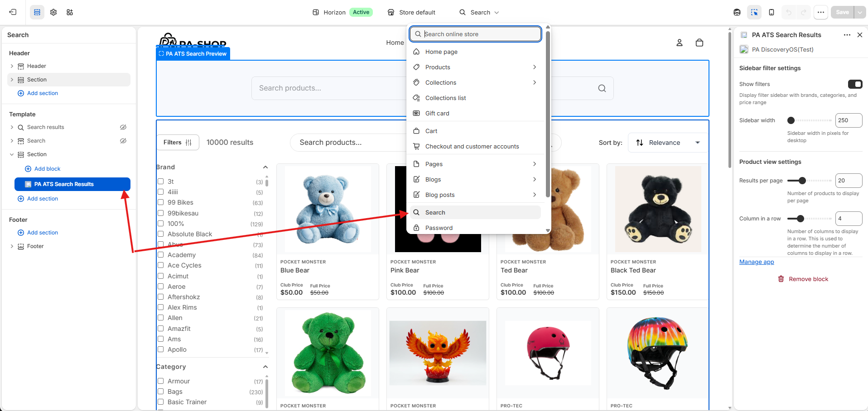
Task: Click the PA-SHOP store logo
Action: coord(193,40)
